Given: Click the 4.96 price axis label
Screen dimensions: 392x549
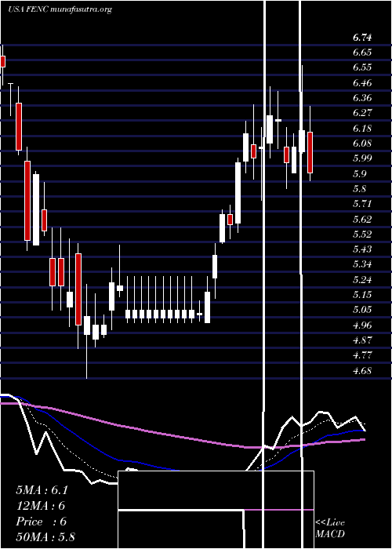Looking at the screenshot, I should click(x=362, y=325).
